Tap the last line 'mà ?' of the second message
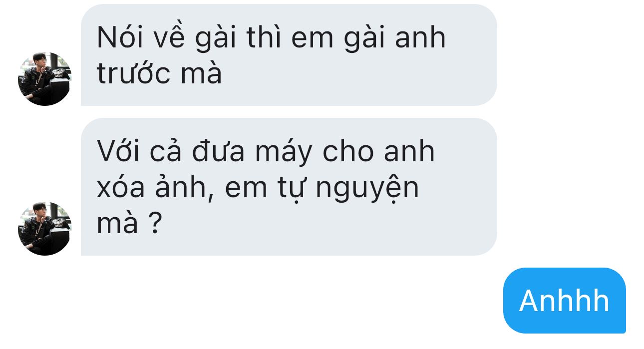644x349 pixels. point(129,225)
